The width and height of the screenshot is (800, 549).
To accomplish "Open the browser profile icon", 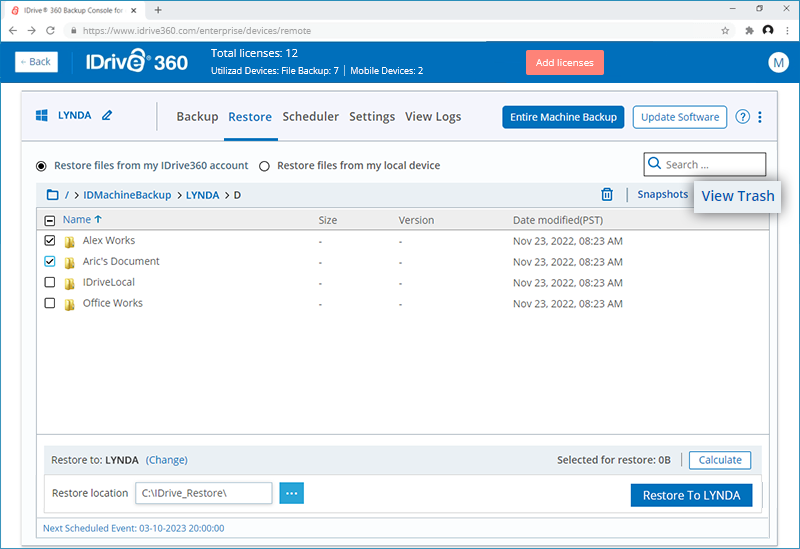I will [x=768, y=31].
